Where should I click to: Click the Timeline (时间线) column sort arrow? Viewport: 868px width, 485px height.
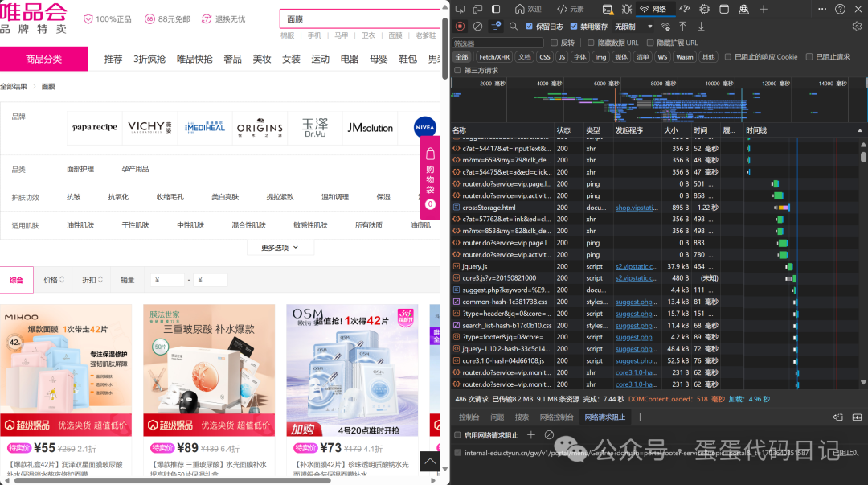(860, 131)
